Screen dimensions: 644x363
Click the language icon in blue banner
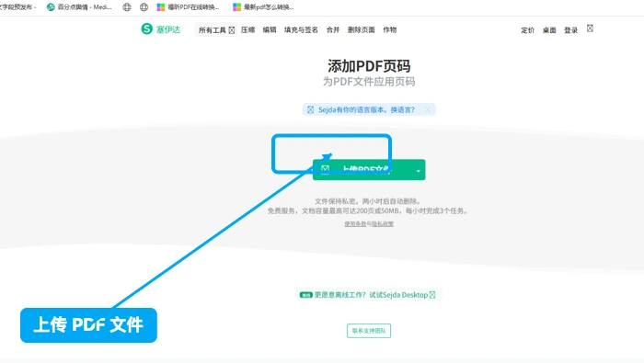coord(311,109)
